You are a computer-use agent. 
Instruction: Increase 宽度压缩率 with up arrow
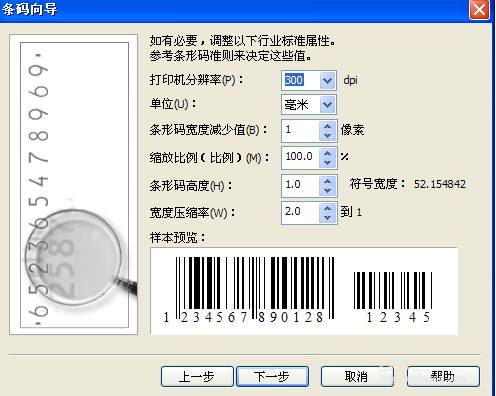pos(327,208)
